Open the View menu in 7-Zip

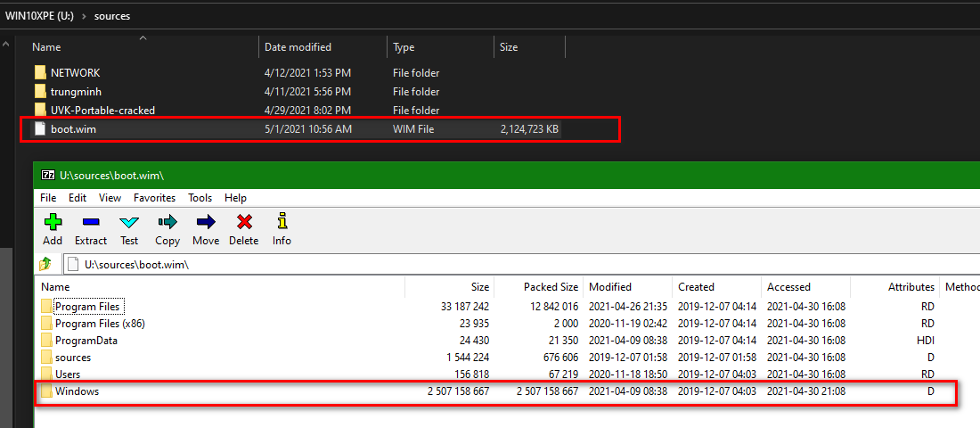click(110, 198)
